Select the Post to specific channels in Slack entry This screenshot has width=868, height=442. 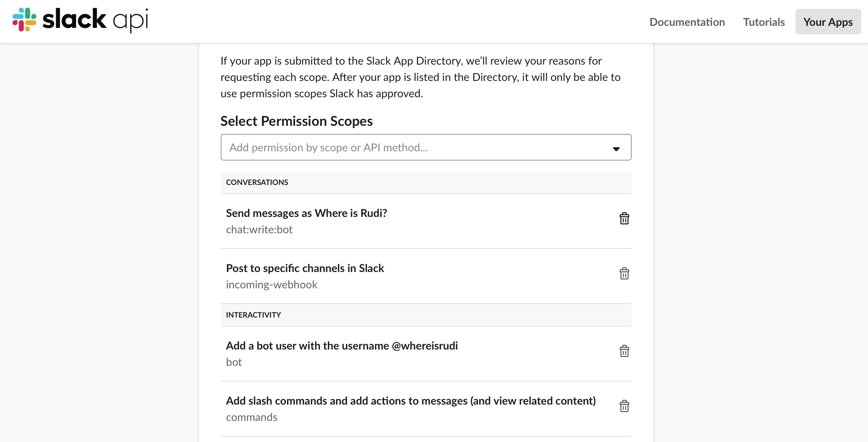coord(305,268)
